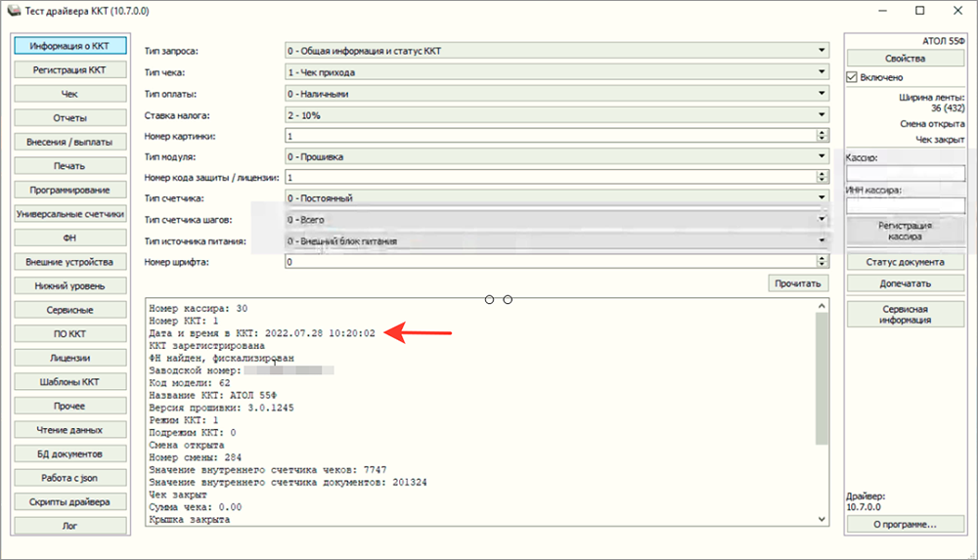Click the Кассир input field

point(905,173)
